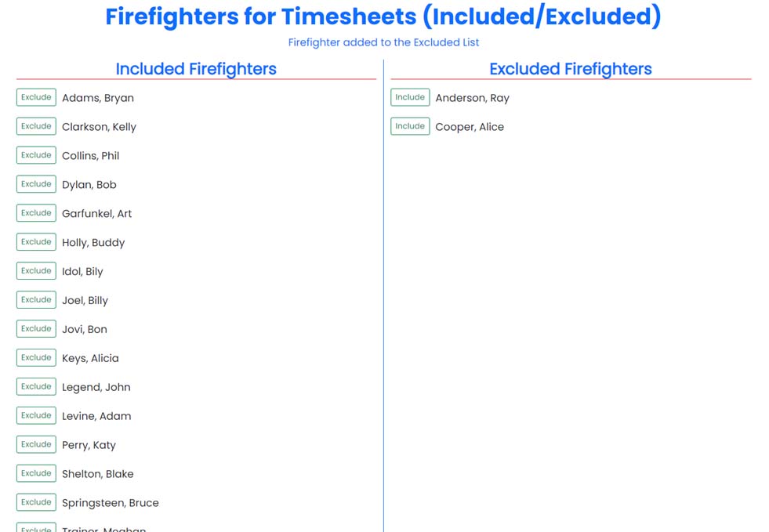Exclude Keys, Alicia from the included list

[x=35, y=357]
